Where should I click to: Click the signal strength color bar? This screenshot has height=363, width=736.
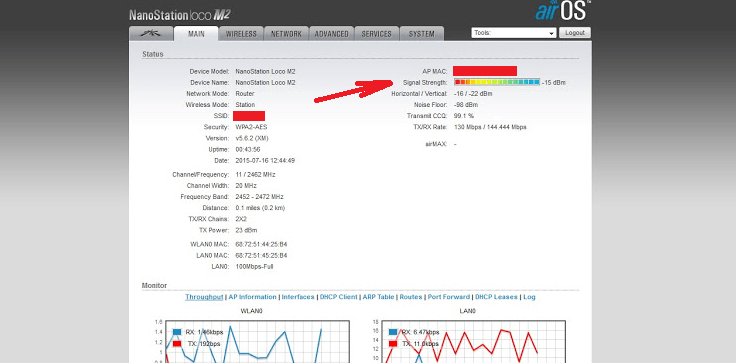click(497, 82)
